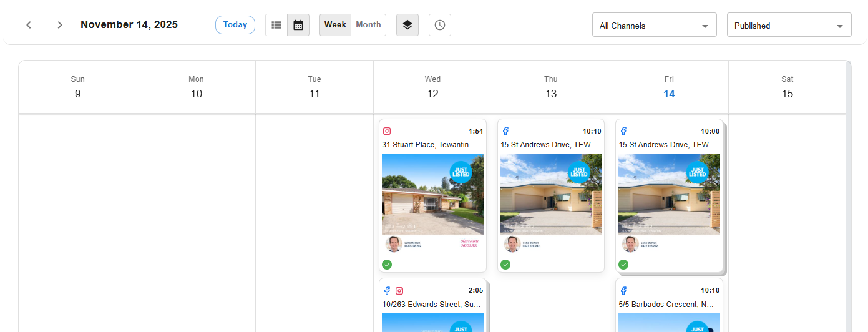
Task: Open the Published status dropdown
Action: 789,25
